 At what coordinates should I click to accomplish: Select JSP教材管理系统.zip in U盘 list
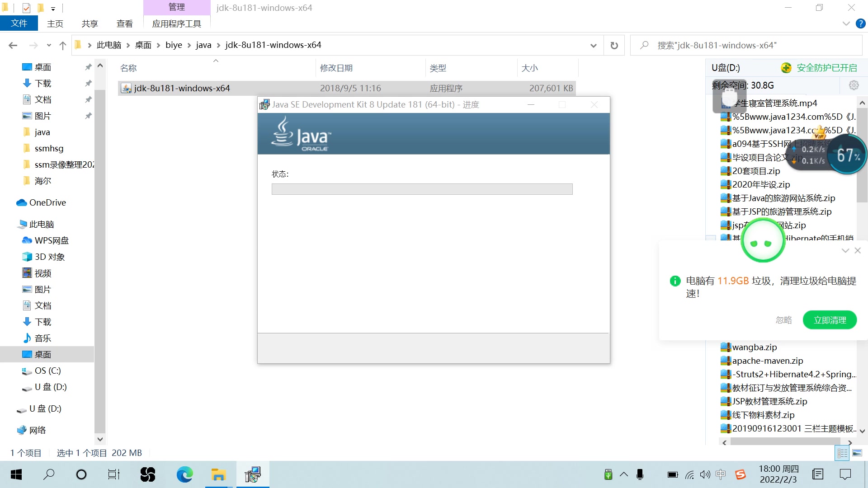click(x=769, y=401)
